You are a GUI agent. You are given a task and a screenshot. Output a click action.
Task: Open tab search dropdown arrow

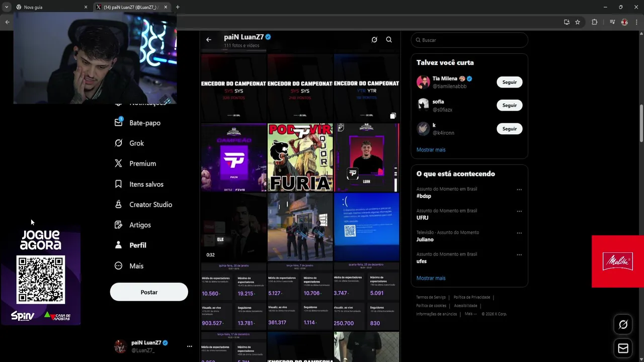pos(7,7)
